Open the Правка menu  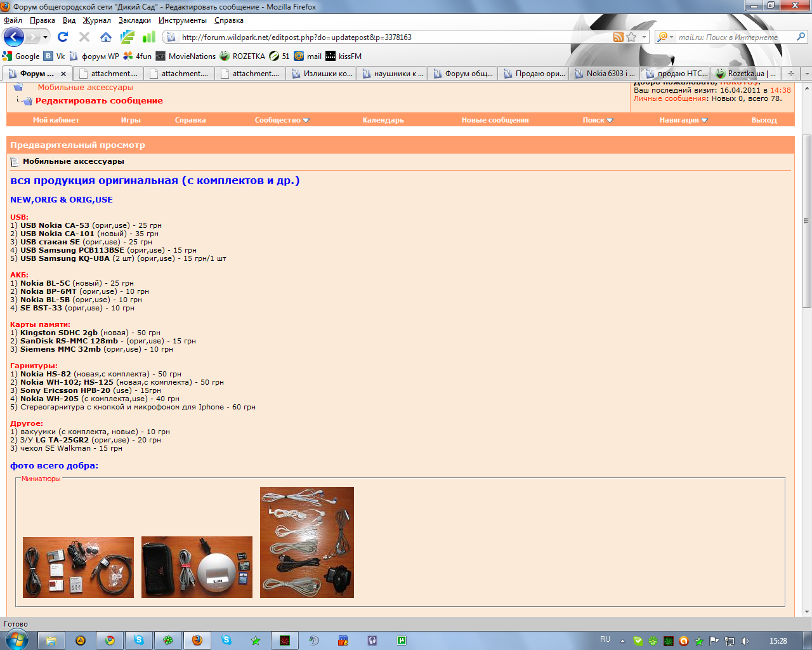coord(43,20)
